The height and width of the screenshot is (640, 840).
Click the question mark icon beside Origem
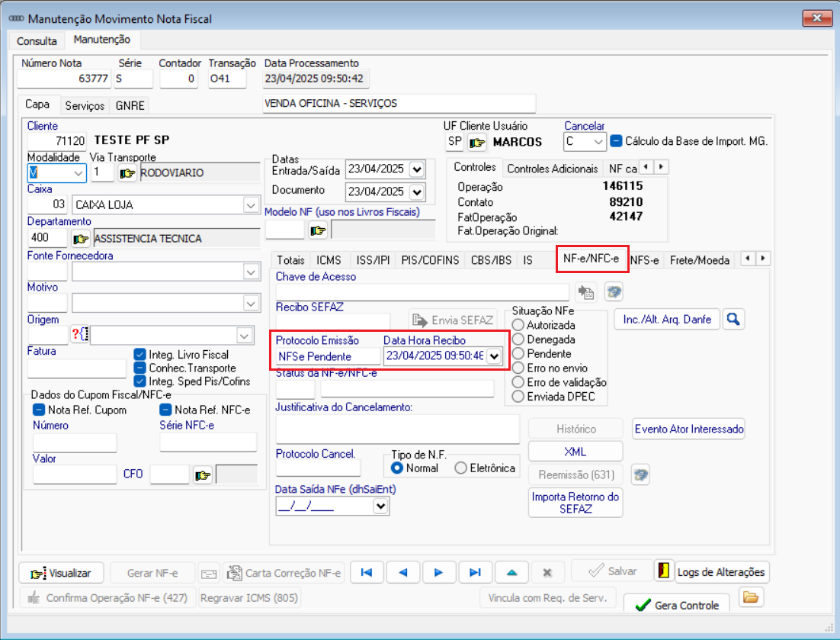(80, 334)
